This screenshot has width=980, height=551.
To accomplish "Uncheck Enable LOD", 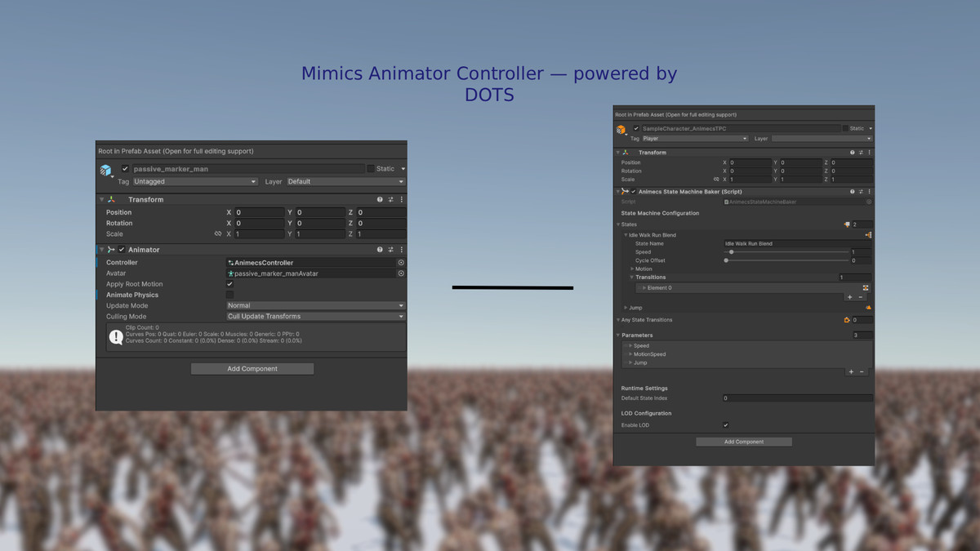I will coord(725,425).
